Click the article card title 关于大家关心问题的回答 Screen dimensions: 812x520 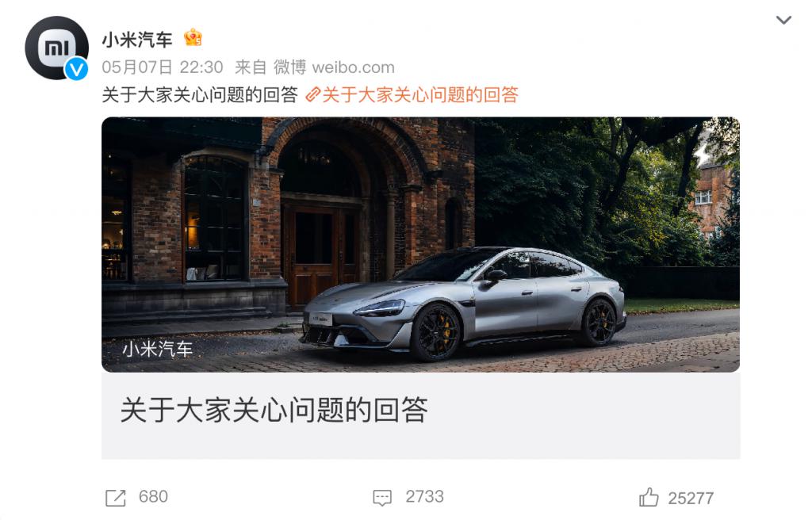274,410
